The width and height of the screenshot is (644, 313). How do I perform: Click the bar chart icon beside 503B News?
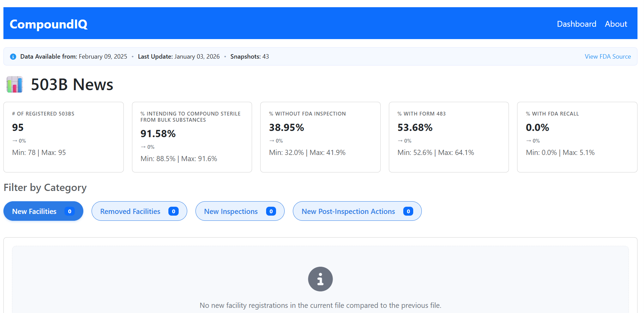coord(14,84)
